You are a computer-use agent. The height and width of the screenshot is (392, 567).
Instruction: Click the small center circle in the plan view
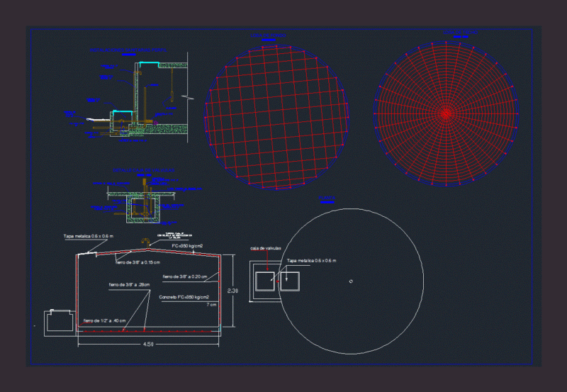351,281
